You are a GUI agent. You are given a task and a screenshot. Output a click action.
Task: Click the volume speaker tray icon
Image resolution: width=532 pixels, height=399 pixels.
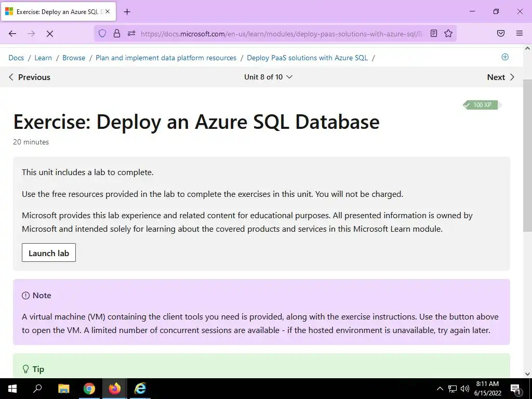click(x=465, y=389)
